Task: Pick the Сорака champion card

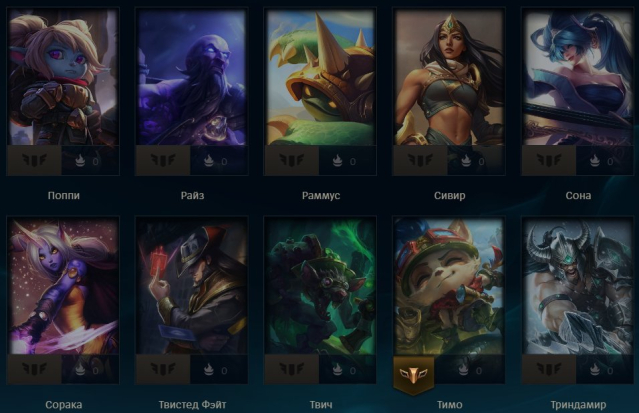Action: click(63, 287)
